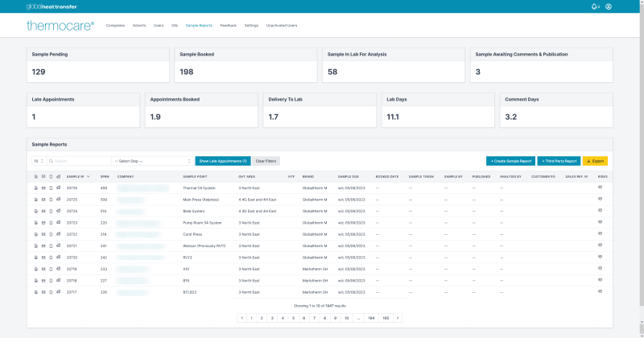Open the Oils menu item
Screen dimensions: 644x338
tap(175, 26)
